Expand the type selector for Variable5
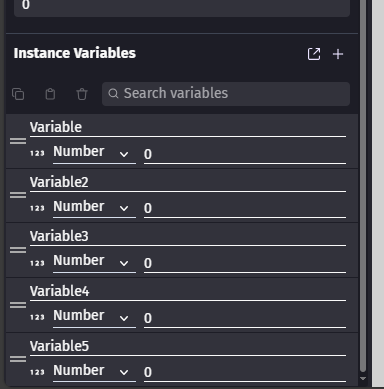This screenshot has height=389, width=384. [94, 371]
